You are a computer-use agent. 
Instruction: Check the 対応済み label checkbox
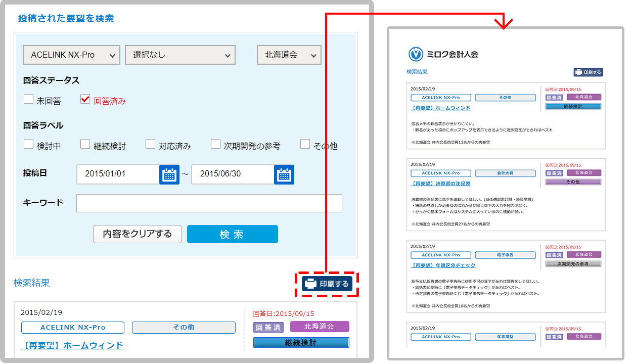150,144
